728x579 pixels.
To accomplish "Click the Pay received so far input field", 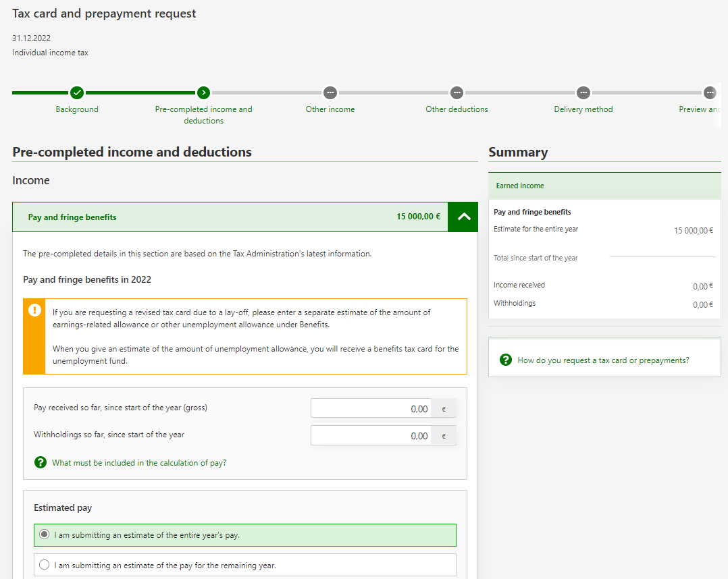I will click(371, 409).
